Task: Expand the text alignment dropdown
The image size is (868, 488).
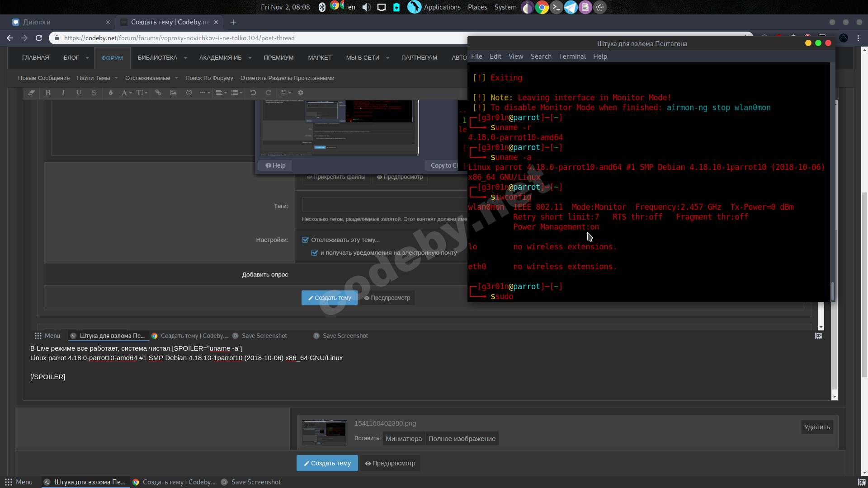Action: pyautogui.click(x=221, y=93)
